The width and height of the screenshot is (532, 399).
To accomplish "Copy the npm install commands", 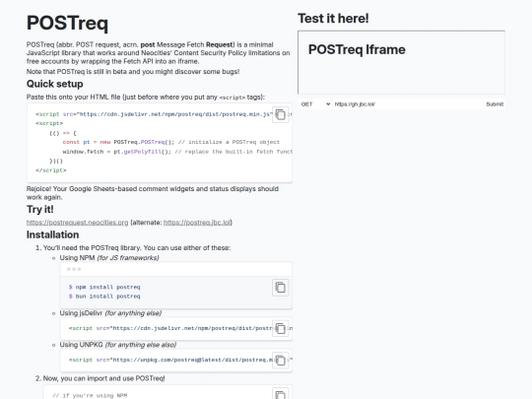I will (x=280, y=288).
